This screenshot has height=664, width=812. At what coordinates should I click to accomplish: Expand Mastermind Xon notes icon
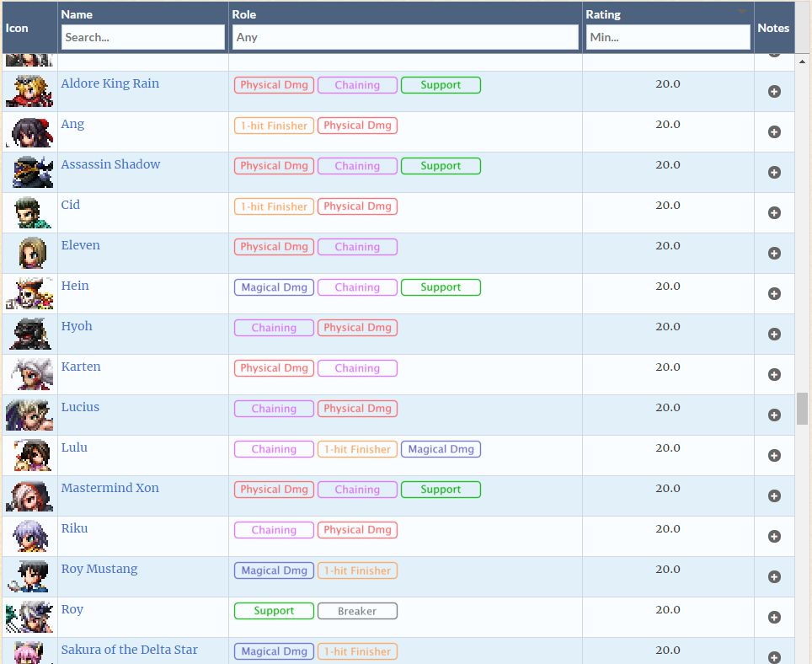(774, 495)
